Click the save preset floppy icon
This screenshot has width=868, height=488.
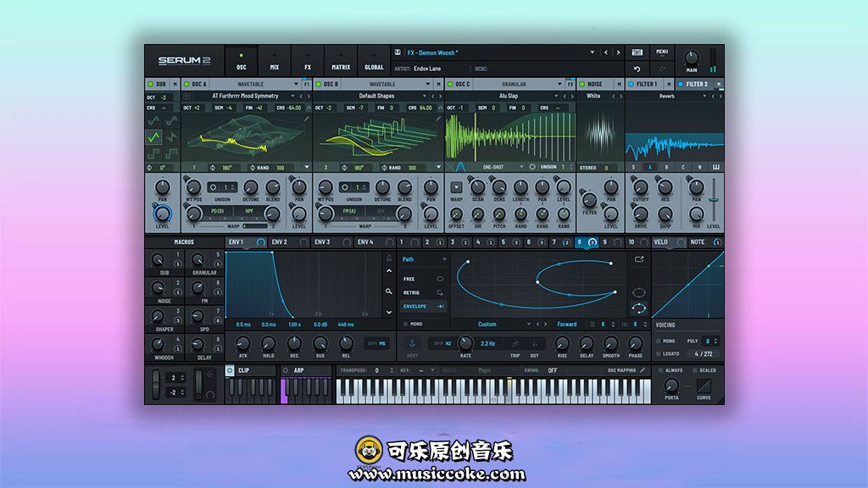pyautogui.click(x=398, y=53)
